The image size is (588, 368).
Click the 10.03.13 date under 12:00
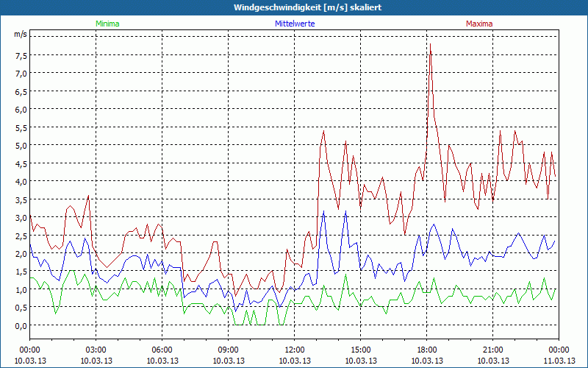[x=295, y=361]
